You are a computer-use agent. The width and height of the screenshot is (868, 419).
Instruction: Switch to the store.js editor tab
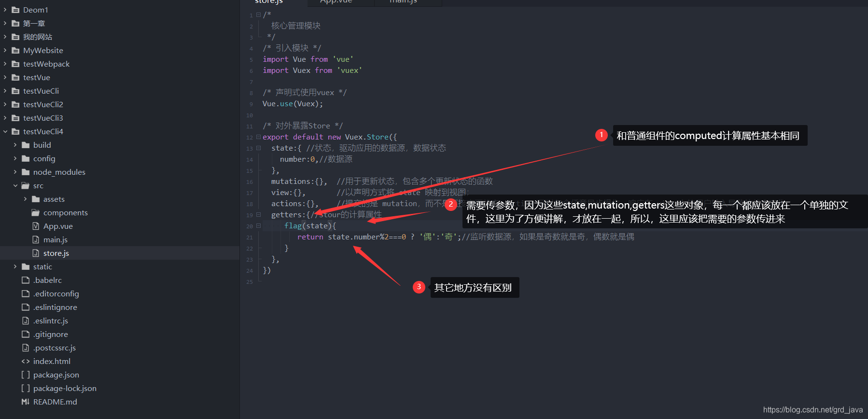[x=269, y=2]
